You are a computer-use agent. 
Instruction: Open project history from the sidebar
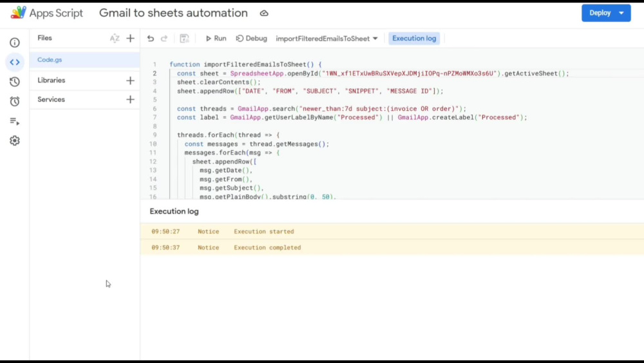(15, 82)
